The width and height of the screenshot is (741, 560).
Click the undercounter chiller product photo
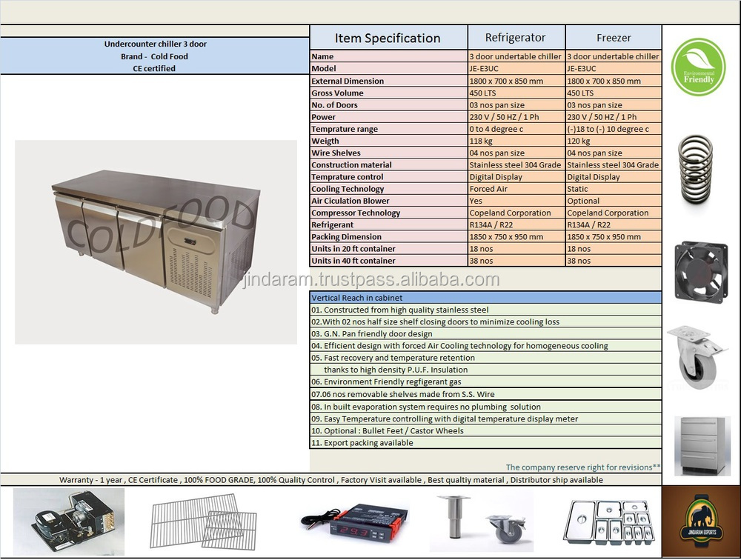pyautogui.click(x=156, y=242)
